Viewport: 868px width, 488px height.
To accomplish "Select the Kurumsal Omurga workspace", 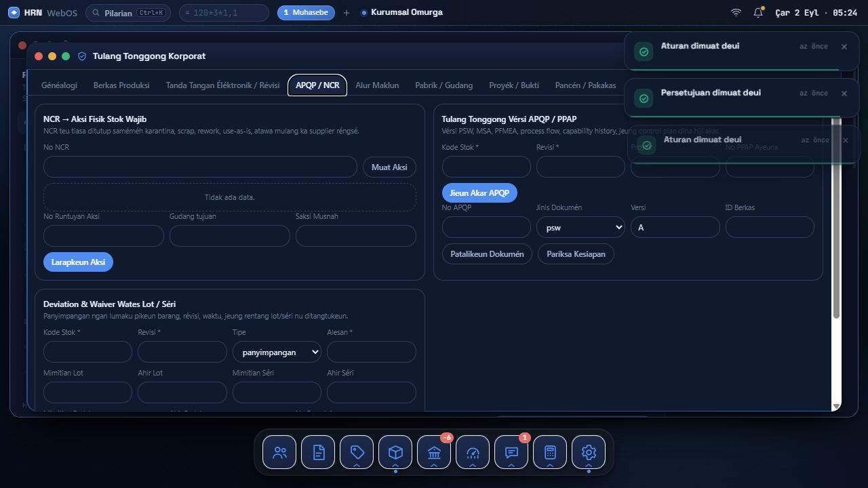I will (x=402, y=13).
